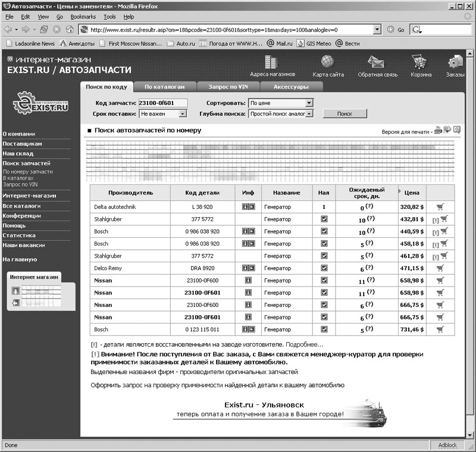This screenshot has height=452, width=476.
Task: Open the Поставщикам sidebar link
Action: [x=23, y=144]
